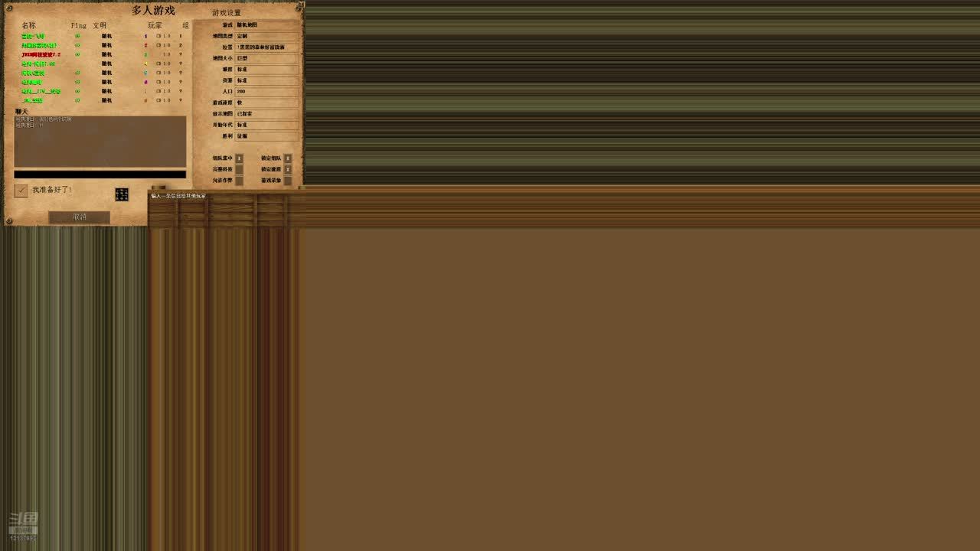The width and height of the screenshot is (980, 551).
Task: Click player number 1 color marker
Action: point(145,36)
